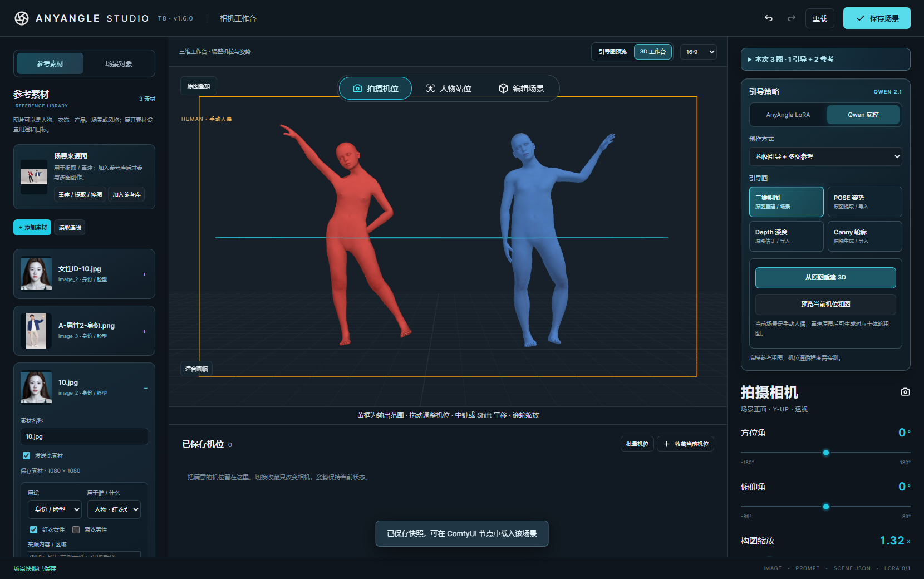Image resolution: width=924 pixels, height=579 pixels.
Task: Switch view to 引导图预览
Action: point(613,52)
